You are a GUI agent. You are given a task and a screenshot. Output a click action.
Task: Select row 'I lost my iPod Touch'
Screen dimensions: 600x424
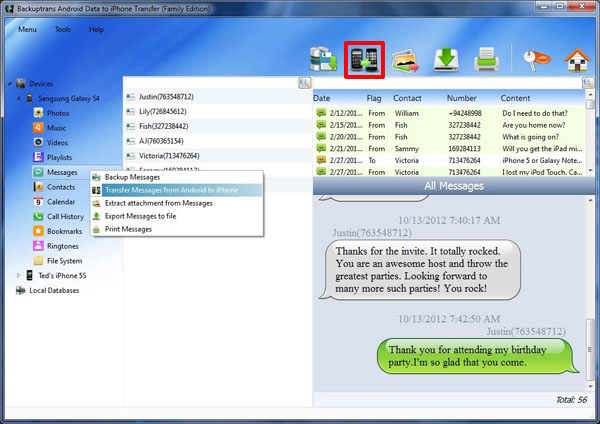pos(449,172)
